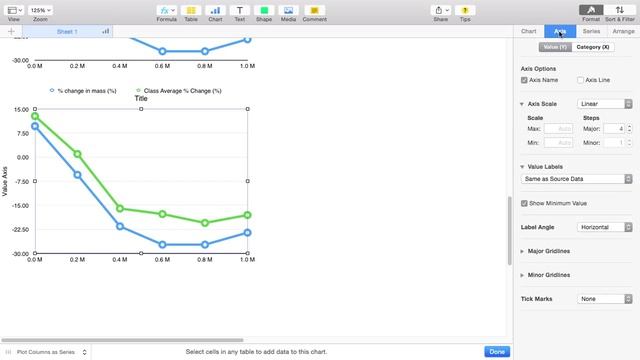The height and width of the screenshot is (360, 640).
Task: Switch to the Chart inspector tab
Action: [529, 31]
